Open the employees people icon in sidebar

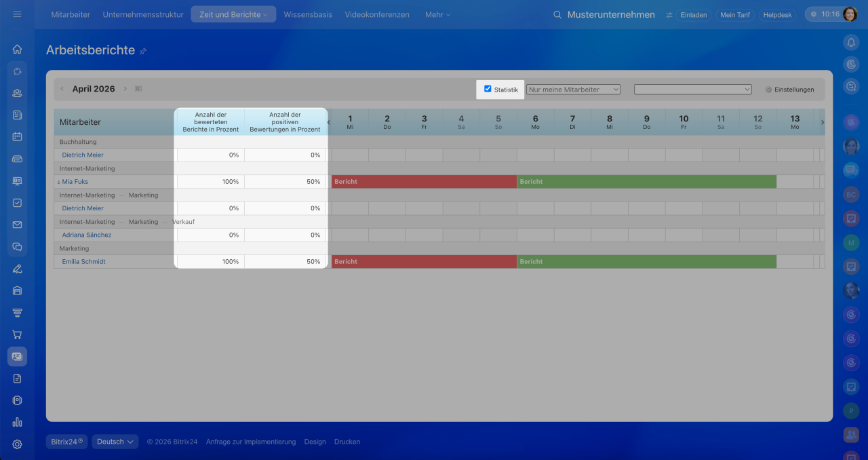(17, 93)
